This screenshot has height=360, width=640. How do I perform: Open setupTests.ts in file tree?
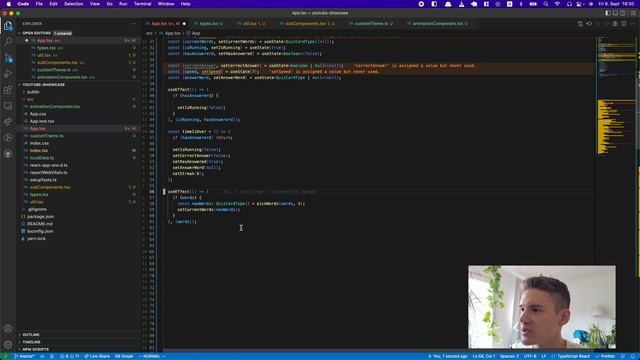(x=43, y=180)
